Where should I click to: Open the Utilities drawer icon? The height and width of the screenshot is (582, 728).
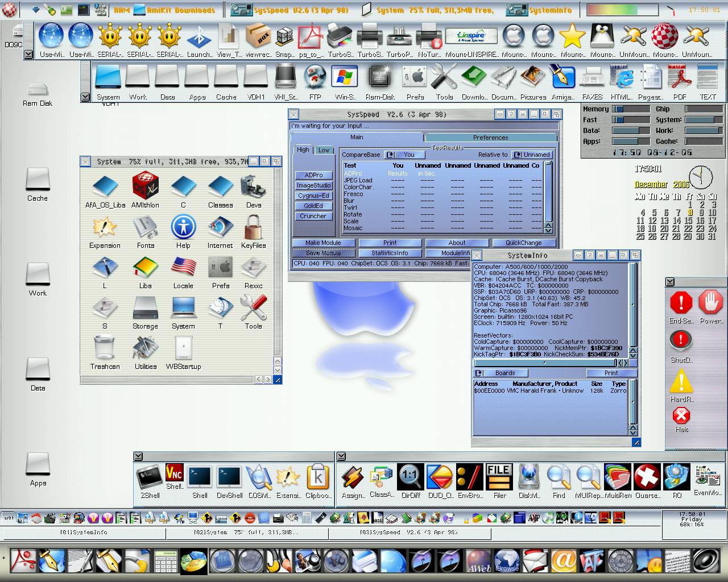coord(145,348)
